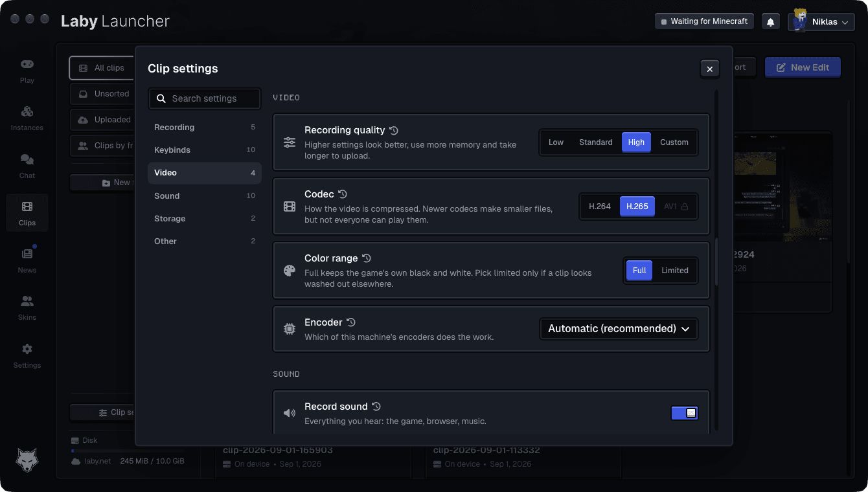This screenshot has width=868, height=492.
Task: Select Full color range
Action: [639, 271]
